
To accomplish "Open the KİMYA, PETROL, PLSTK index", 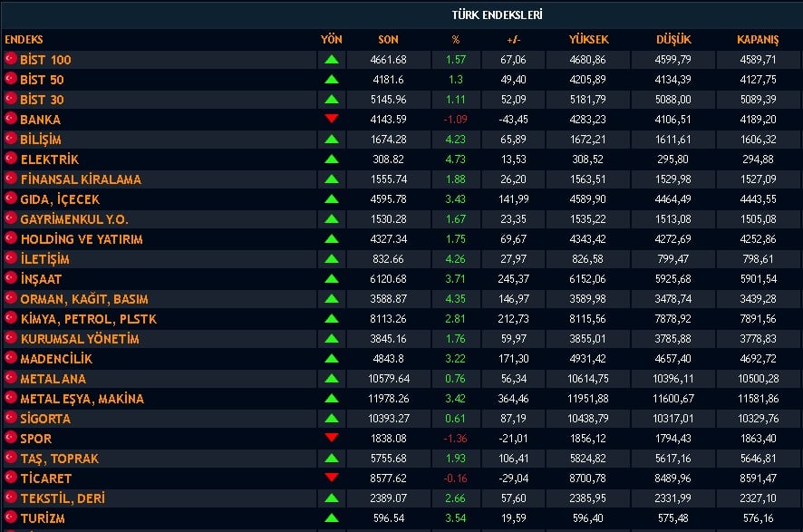I will pos(89,320).
